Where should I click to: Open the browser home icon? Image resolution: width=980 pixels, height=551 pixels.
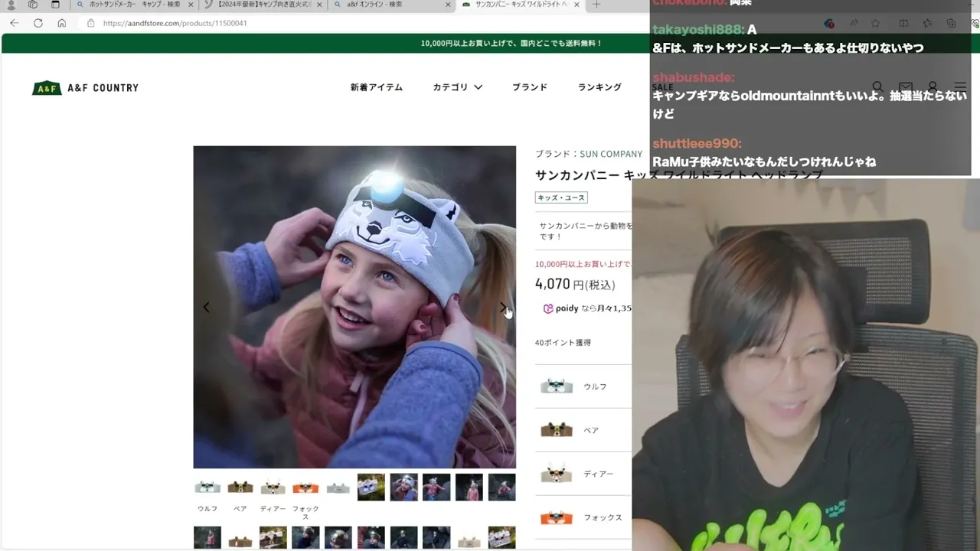pyautogui.click(x=62, y=23)
